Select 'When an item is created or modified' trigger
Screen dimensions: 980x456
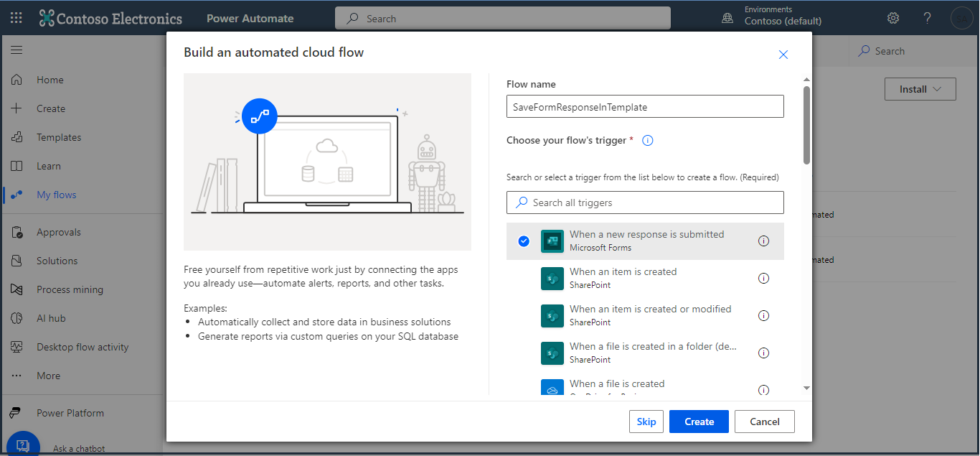[650, 315]
